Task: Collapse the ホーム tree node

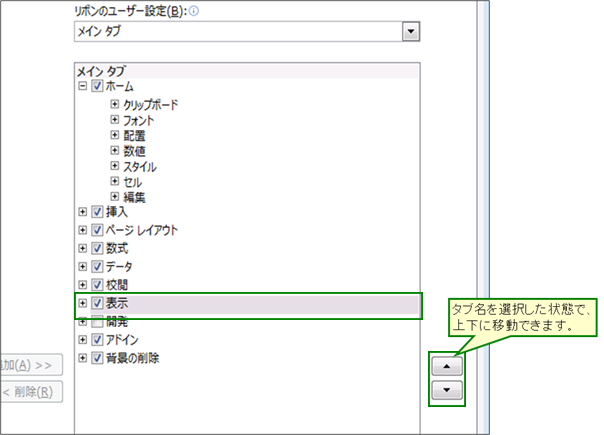Action: pyautogui.click(x=82, y=86)
